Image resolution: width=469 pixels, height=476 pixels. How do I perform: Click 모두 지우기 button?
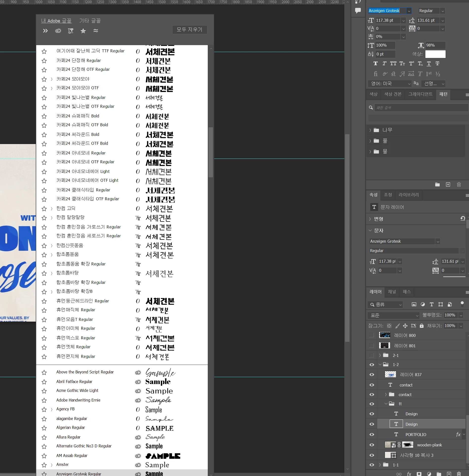pos(190,30)
